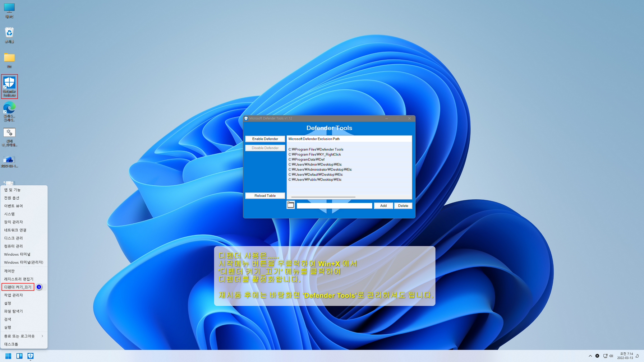Open the Microsoft Edge desktop shortcut
644x362 pixels.
click(x=9, y=112)
